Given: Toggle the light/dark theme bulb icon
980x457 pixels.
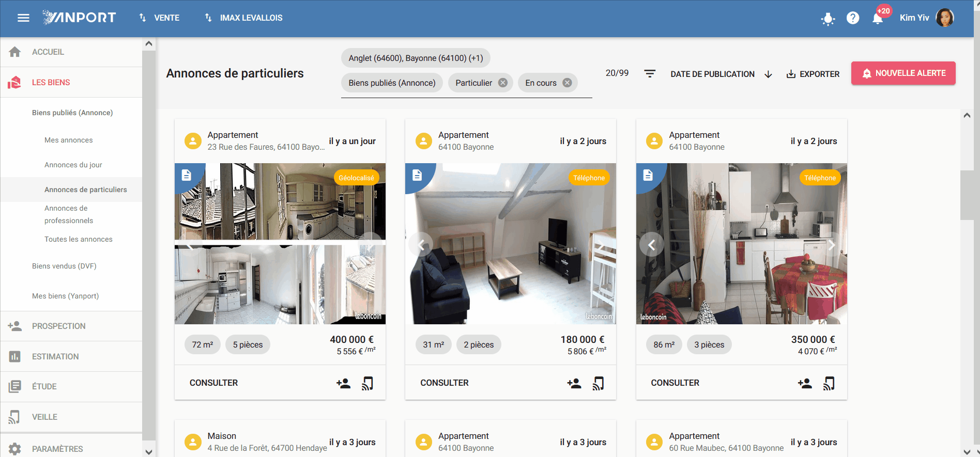Looking at the screenshot, I should pyautogui.click(x=828, y=19).
